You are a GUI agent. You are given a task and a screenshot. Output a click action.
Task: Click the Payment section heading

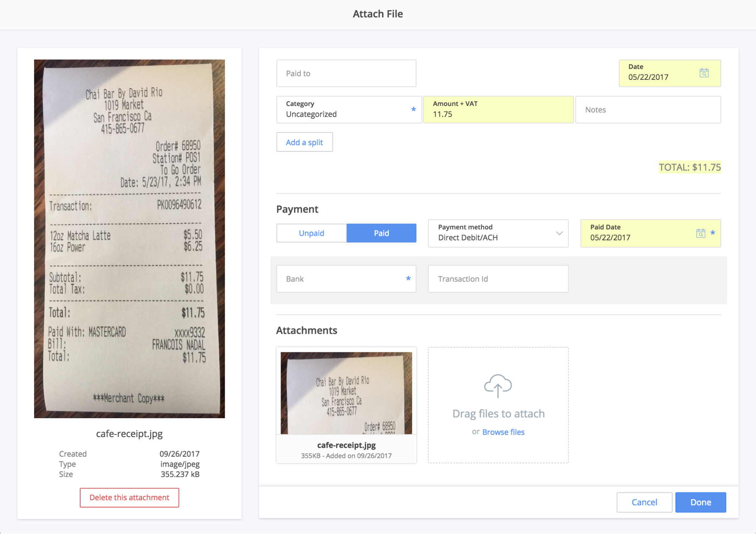pos(297,209)
